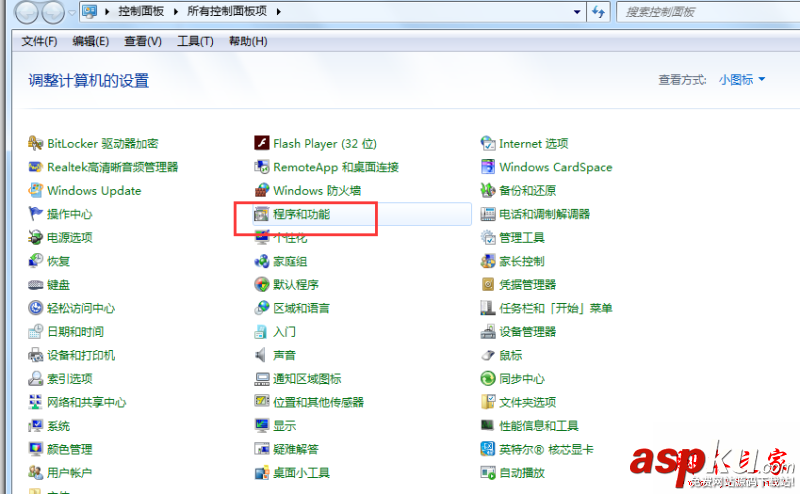This screenshot has width=800, height=494.
Task: Click the 区域和语言 globe icon
Action: 262,308
